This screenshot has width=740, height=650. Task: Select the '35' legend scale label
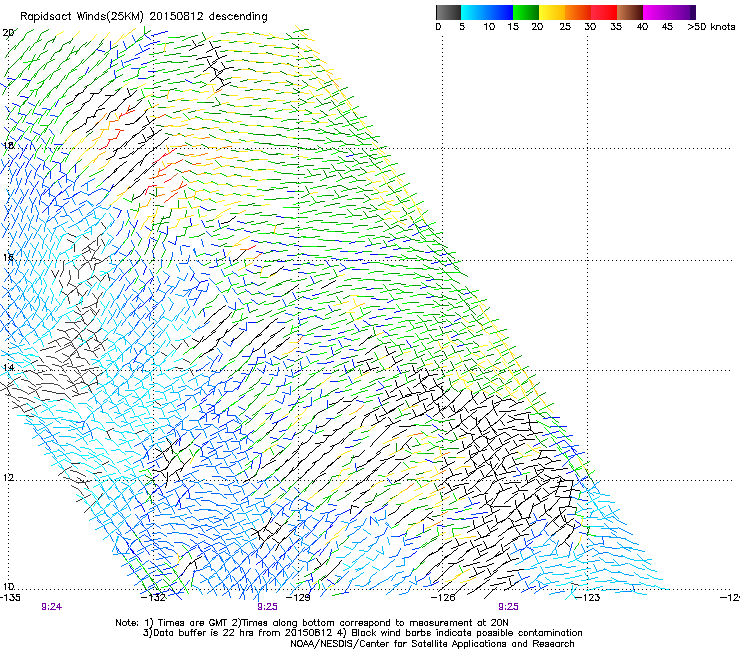point(616,27)
